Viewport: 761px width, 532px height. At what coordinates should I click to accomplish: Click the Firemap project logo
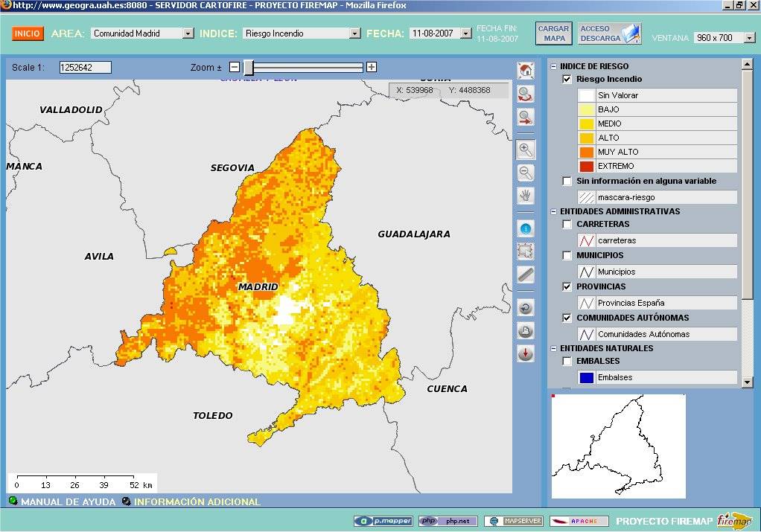point(734,521)
